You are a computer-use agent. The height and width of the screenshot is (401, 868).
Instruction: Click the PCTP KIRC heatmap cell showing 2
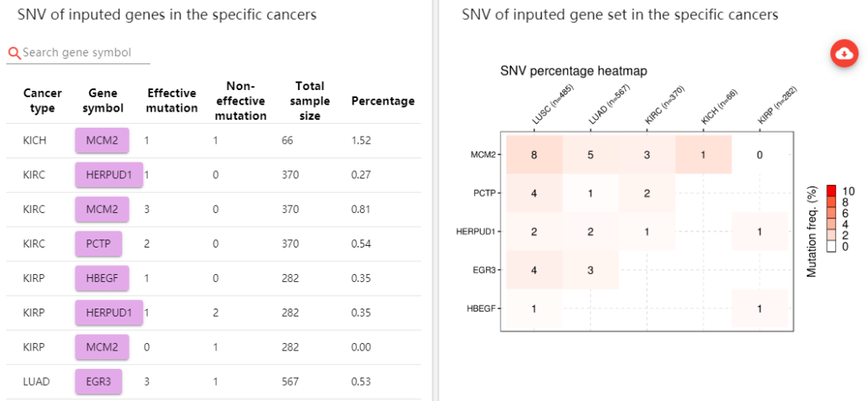[x=646, y=193]
